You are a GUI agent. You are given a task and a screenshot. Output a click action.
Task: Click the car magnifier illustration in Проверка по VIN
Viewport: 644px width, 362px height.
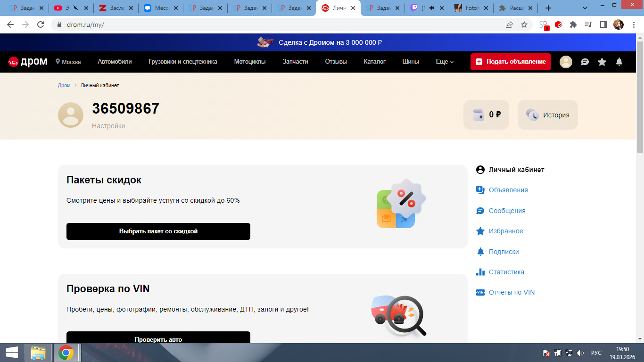(398, 316)
